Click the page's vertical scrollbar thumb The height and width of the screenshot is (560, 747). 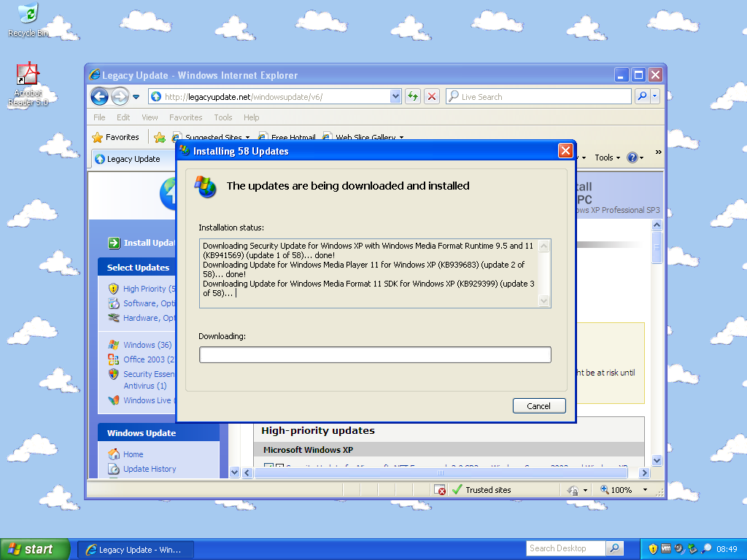coord(657,247)
